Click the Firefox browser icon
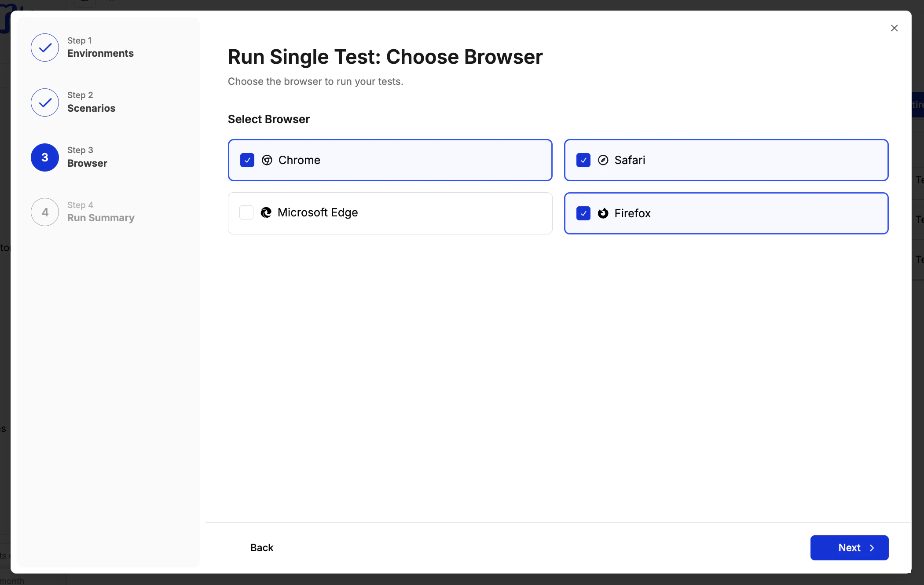The height and width of the screenshot is (585, 924). pos(603,213)
